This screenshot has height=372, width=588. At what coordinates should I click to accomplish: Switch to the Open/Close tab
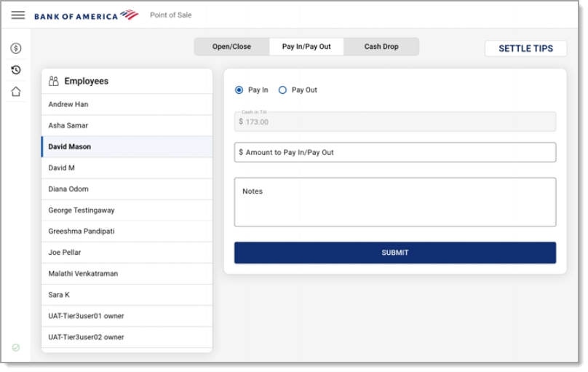coord(231,47)
